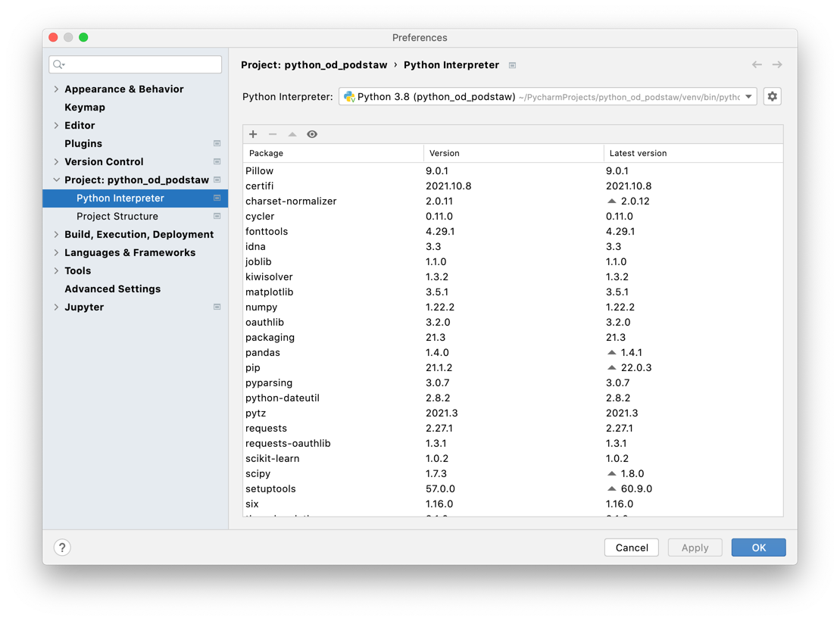
Task: Click the minus icon to uninstall package
Action: (273, 134)
